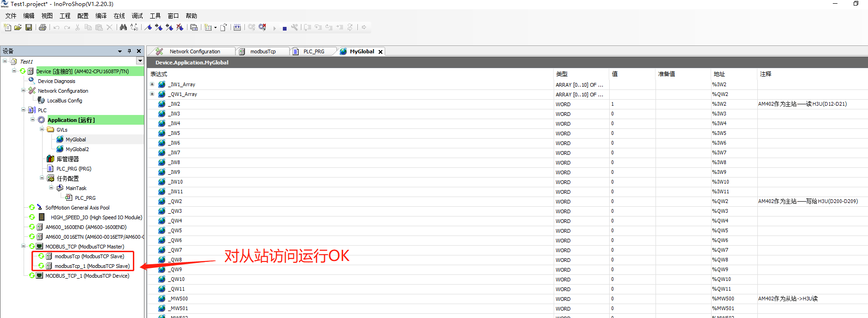Click the Undo arrow icon
This screenshot has height=318, width=868.
coord(56,27)
